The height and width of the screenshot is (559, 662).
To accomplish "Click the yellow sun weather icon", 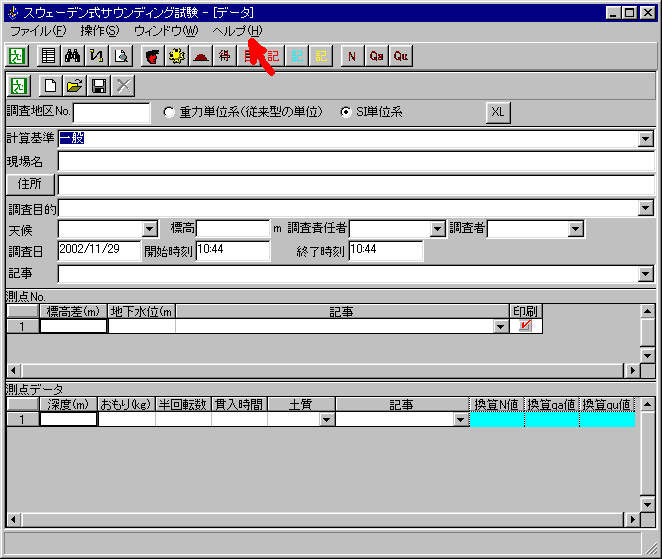I will pos(176,56).
